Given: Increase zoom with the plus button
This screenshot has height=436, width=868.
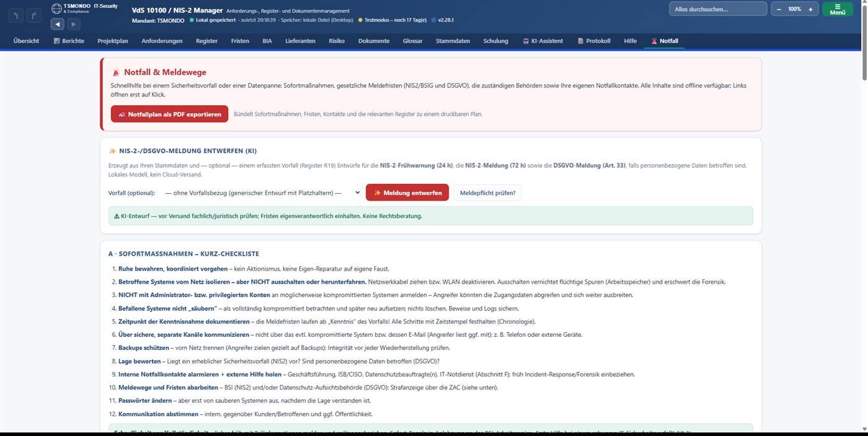Looking at the screenshot, I should 810,9.
